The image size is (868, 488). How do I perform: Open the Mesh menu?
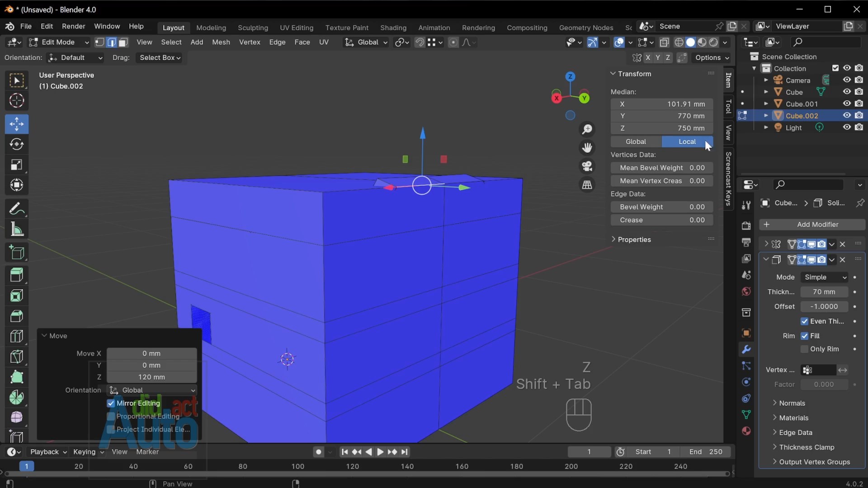coord(221,42)
